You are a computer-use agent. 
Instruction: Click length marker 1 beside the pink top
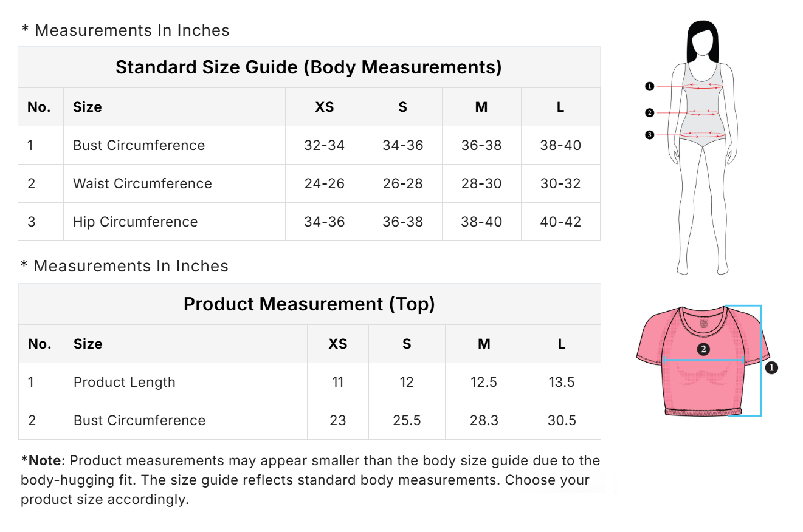(x=771, y=367)
